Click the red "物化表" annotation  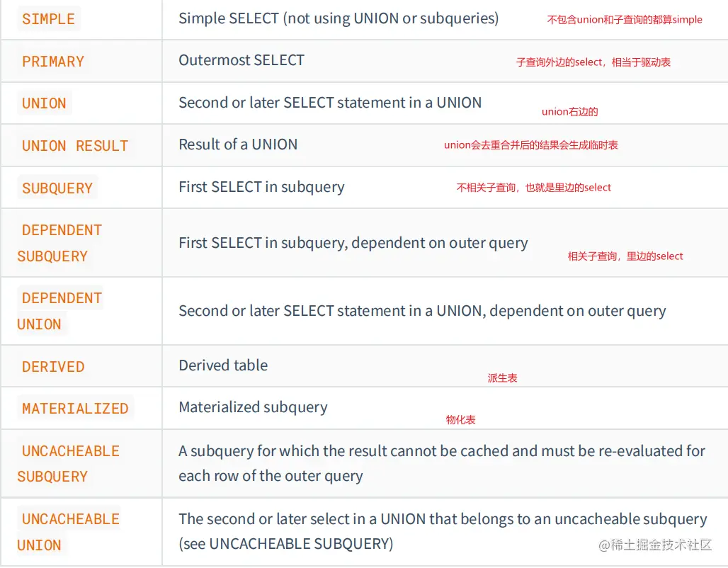click(460, 420)
